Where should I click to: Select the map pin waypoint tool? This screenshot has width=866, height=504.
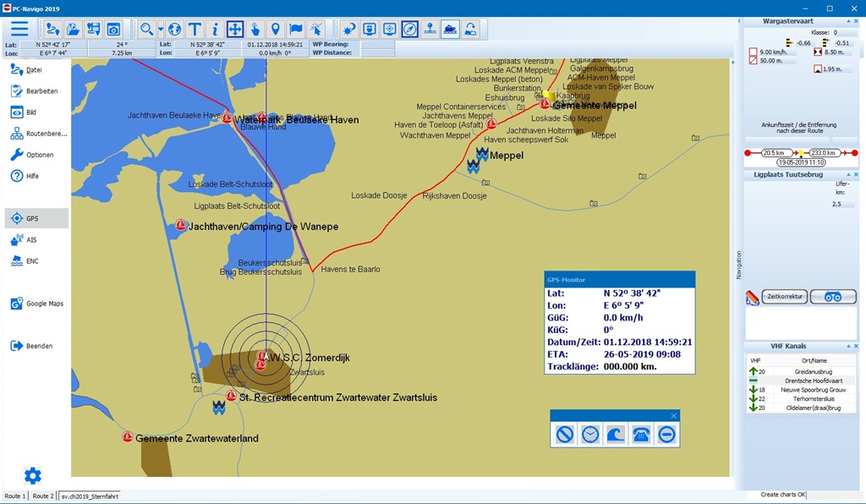click(275, 30)
